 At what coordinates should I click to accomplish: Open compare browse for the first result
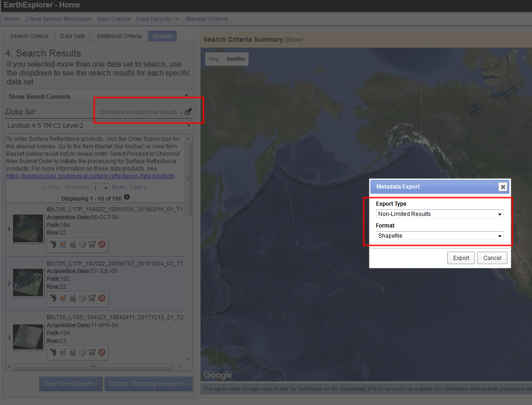[73, 244]
